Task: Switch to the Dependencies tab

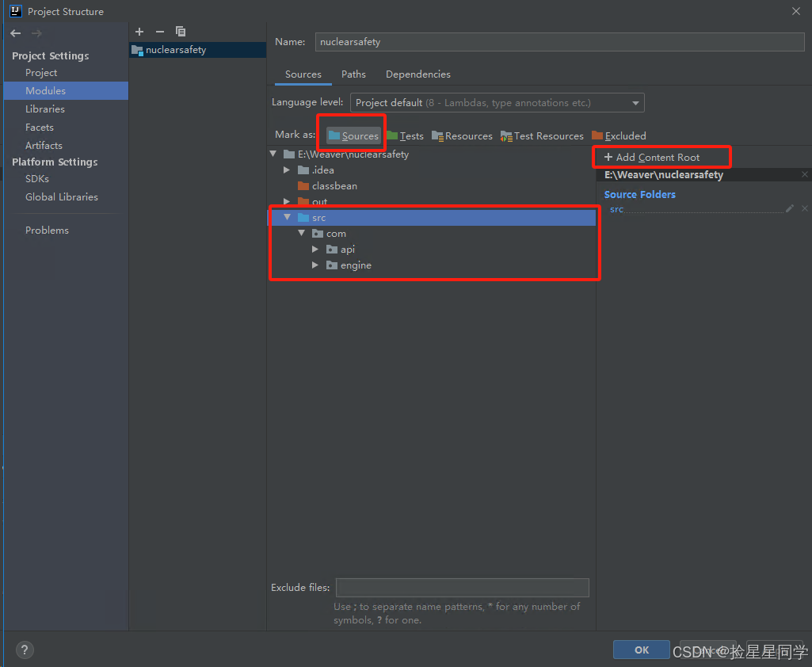Action: pos(418,74)
